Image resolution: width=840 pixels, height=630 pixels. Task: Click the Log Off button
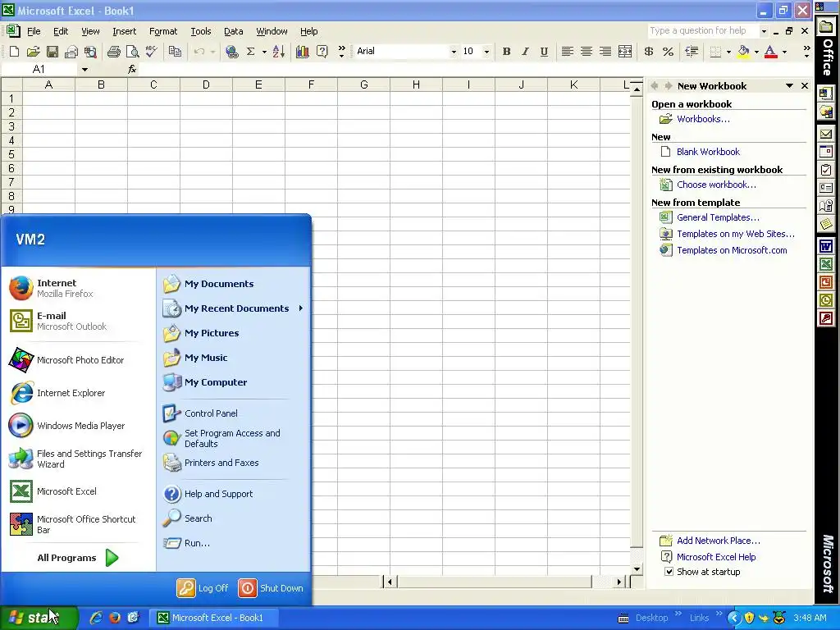click(203, 587)
